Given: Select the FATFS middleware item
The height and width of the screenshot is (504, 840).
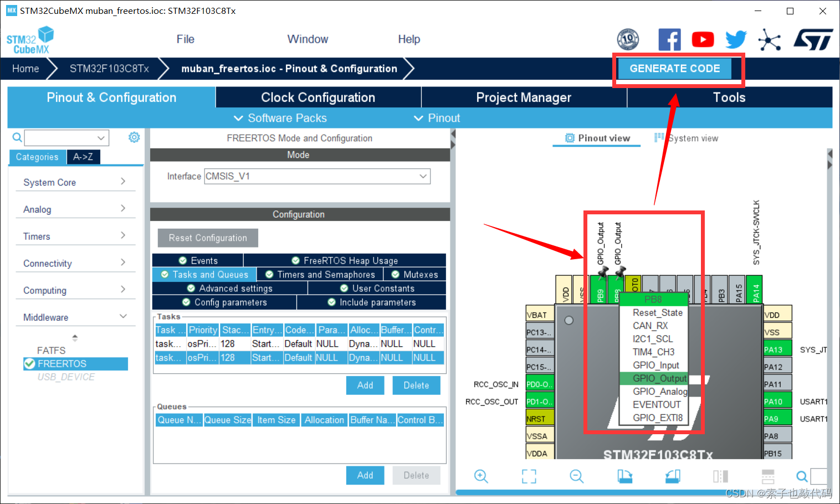Looking at the screenshot, I should click(51, 351).
